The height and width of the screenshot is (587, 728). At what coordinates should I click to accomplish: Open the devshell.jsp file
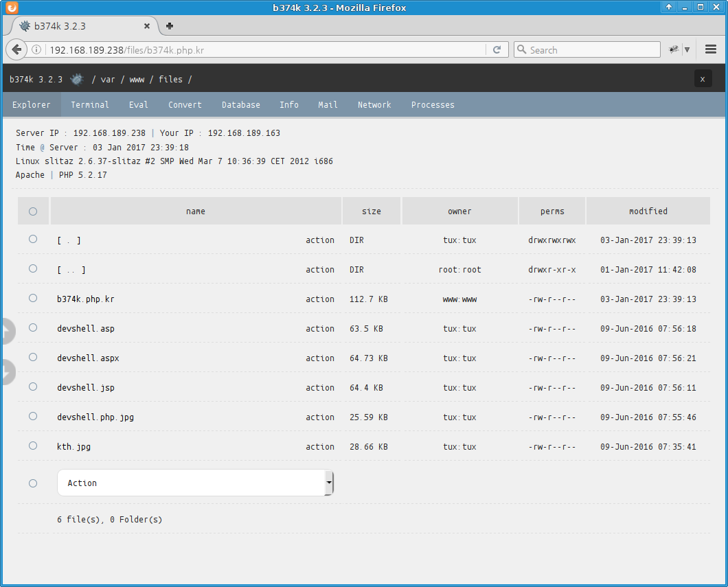point(85,387)
